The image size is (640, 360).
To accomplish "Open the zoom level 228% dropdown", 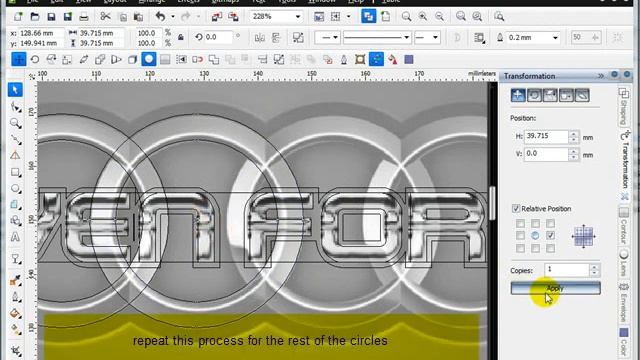I will tap(298, 16).
